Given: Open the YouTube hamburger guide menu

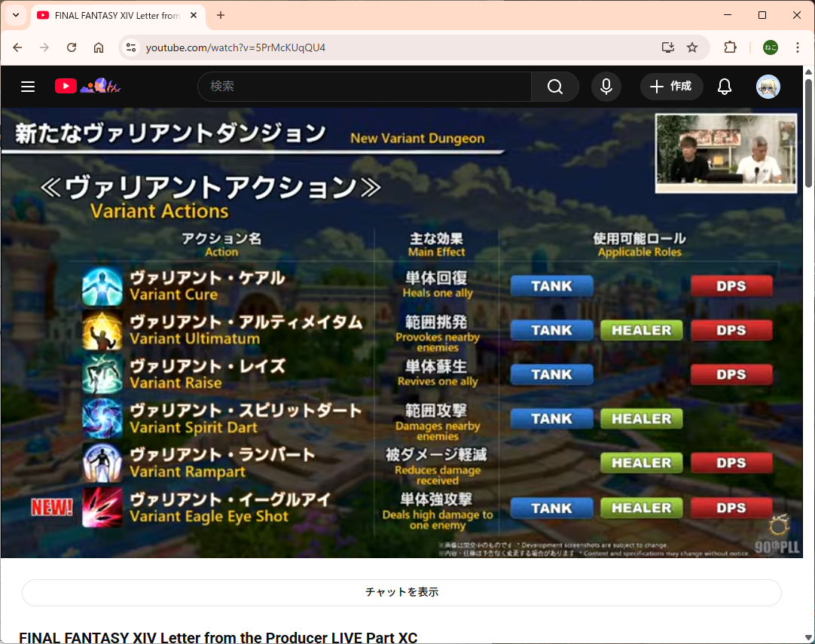Looking at the screenshot, I should pyautogui.click(x=28, y=87).
